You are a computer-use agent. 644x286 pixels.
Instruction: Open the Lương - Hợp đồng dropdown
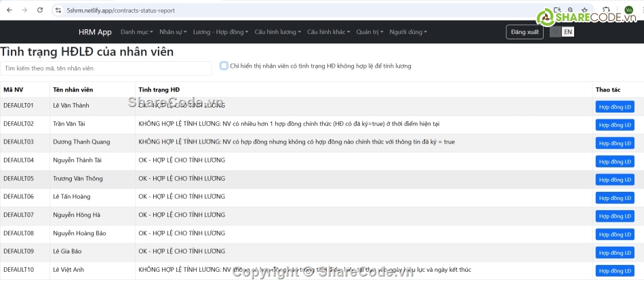(220, 32)
